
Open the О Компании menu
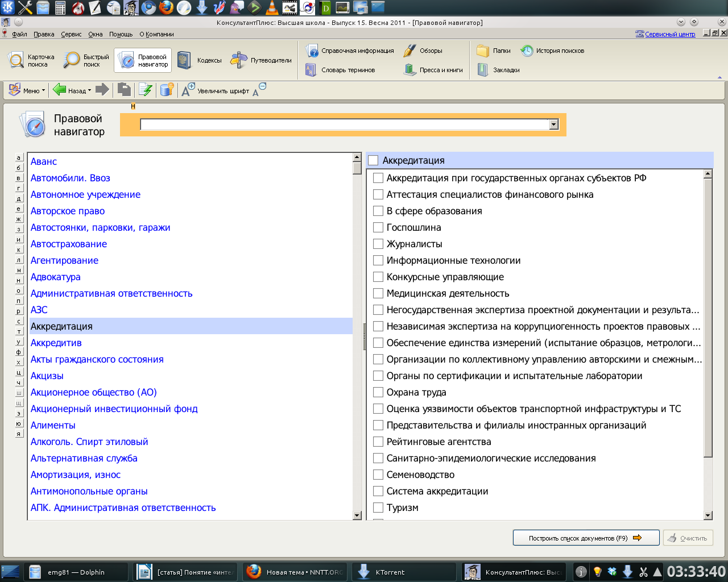point(156,34)
